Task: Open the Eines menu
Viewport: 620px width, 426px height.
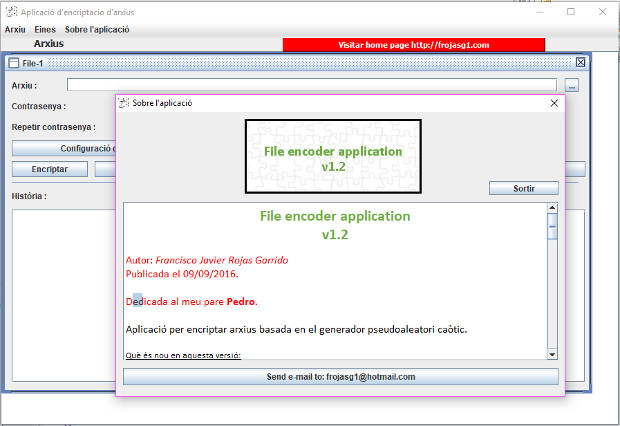Action: coord(45,30)
